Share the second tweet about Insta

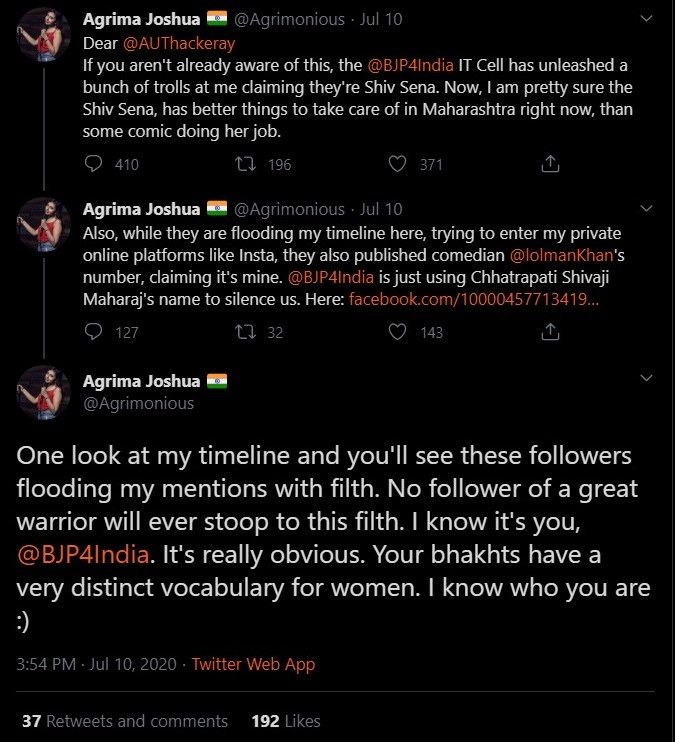coord(549,332)
